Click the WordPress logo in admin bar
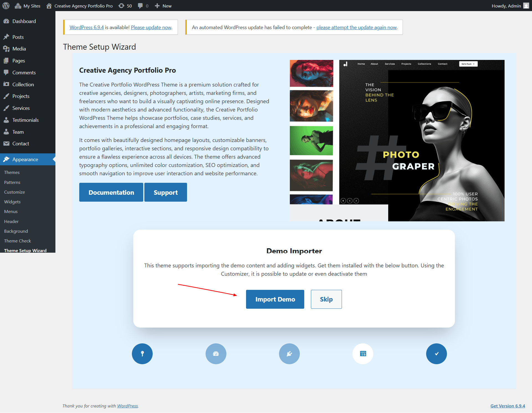The width and height of the screenshot is (532, 413). point(6,6)
